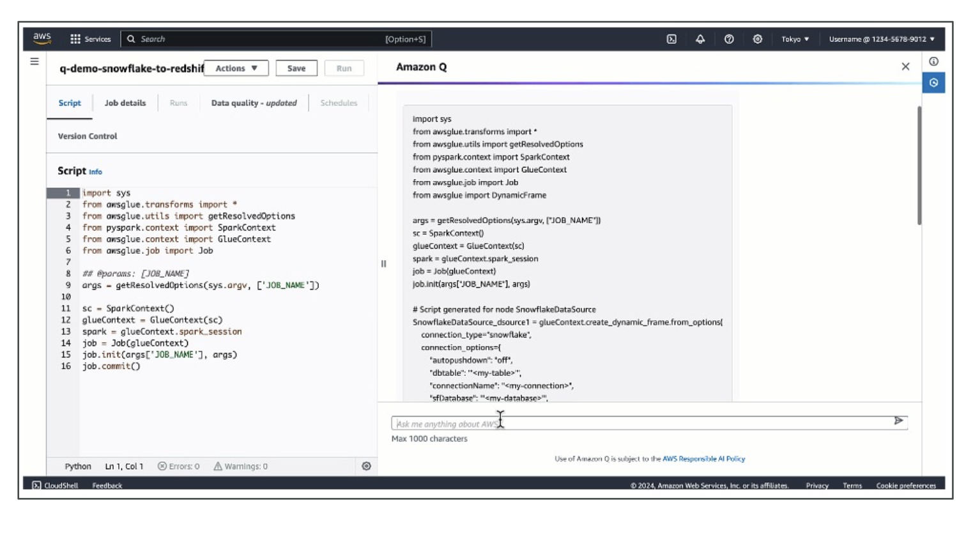The width and height of the screenshot is (980, 537).
Task: Switch to Data quality tab
Action: point(254,103)
